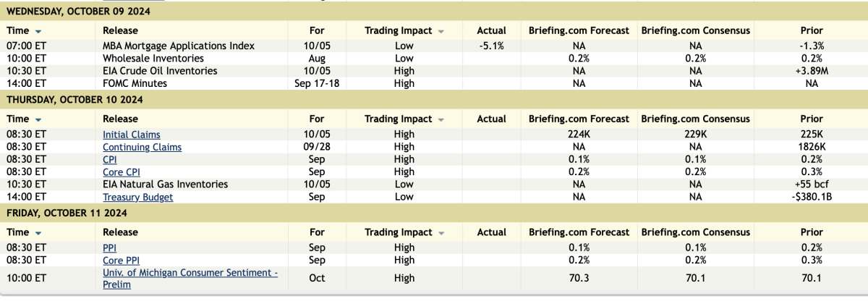This screenshot has width=868, height=304.
Task: Click the Time sort arrow in Friday's table
Action: pyautogui.click(x=38, y=233)
